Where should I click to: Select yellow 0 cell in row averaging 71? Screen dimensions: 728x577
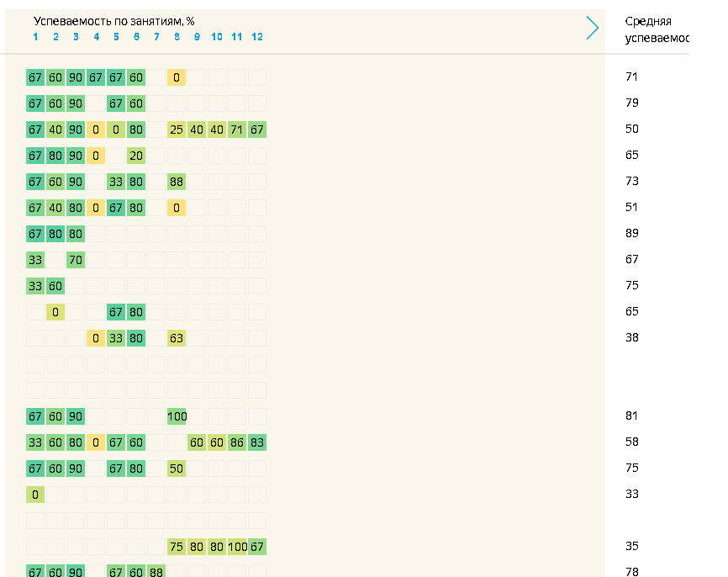(x=177, y=77)
